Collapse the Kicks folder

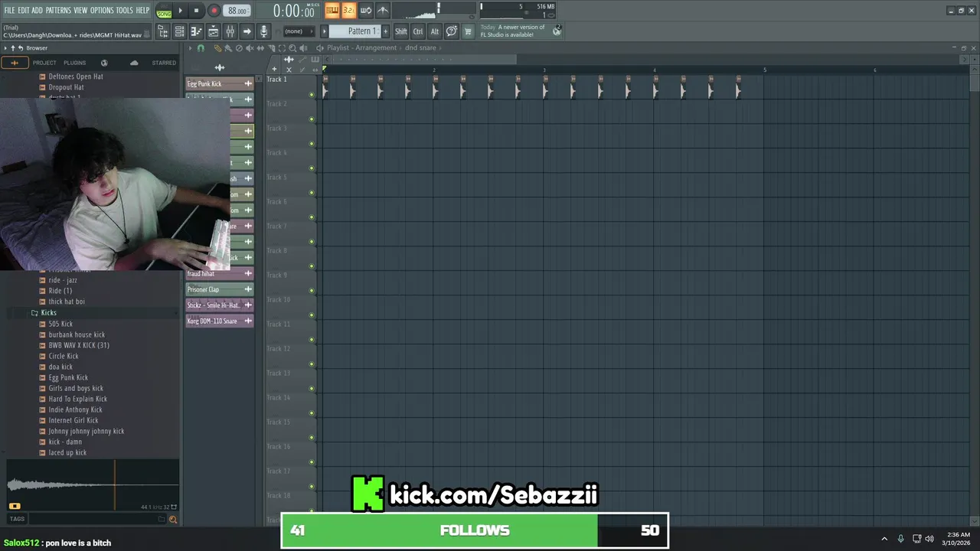tap(48, 313)
